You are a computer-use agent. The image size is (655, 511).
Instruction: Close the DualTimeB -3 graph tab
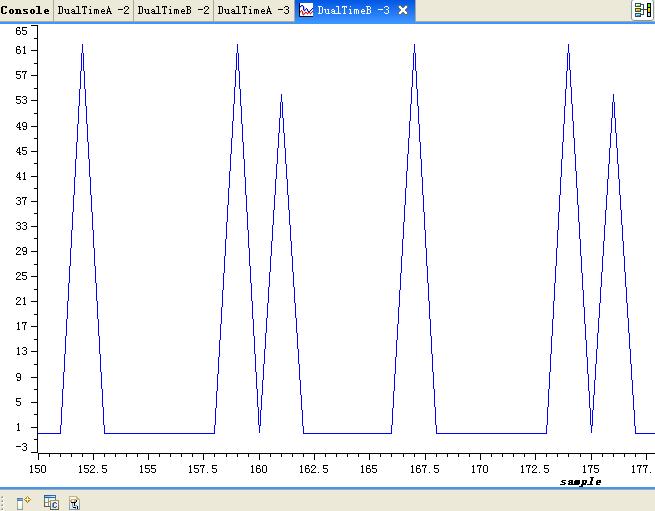coord(403,10)
